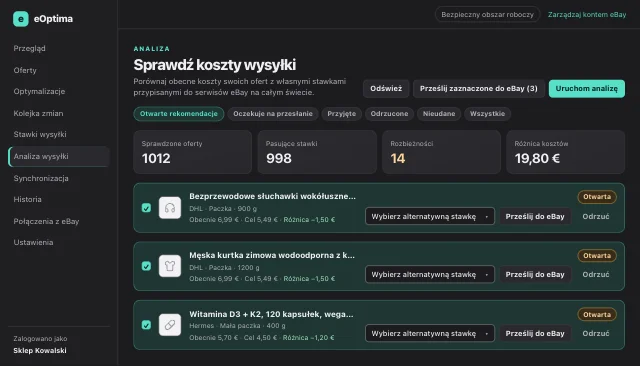Open Połączenia z eBay sidebar item
This screenshot has height=366, width=640.
tap(46, 221)
